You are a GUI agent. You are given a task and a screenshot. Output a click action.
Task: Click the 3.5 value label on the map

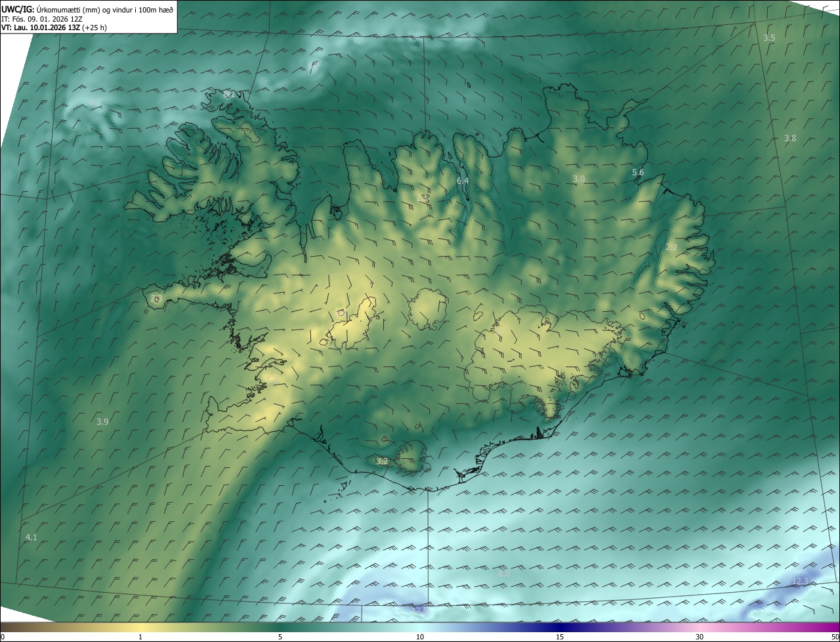tap(769, 38)
